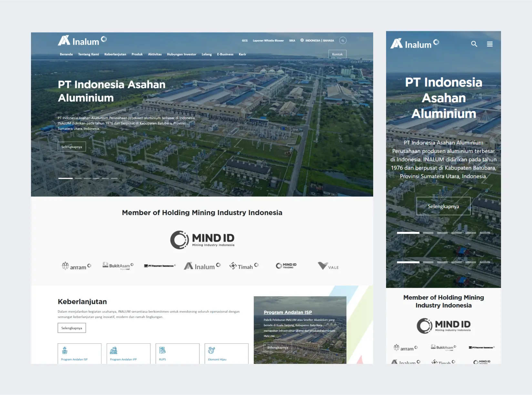Viewport: 532px width, 395px height.
Task: Open the Program Andalan ISP heading link
Action: pos(288,312)
